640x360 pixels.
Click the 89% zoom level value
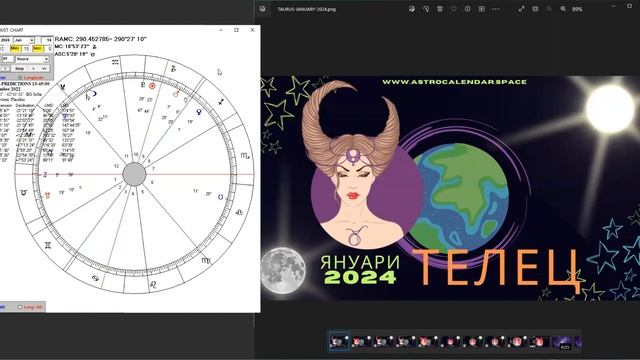coord(577,9)
